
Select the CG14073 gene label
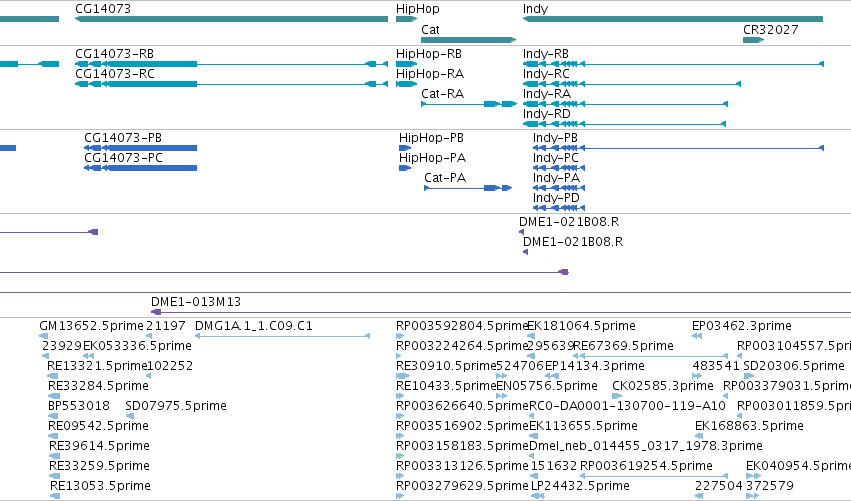(103, 9)
